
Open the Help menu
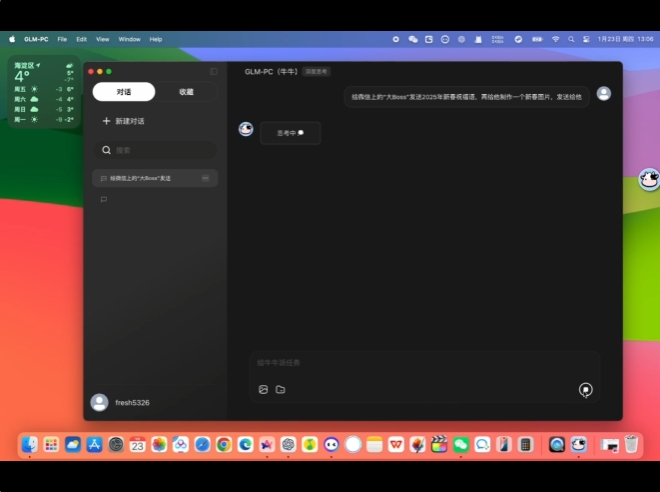pyautogui.click(x=156, y=39)
